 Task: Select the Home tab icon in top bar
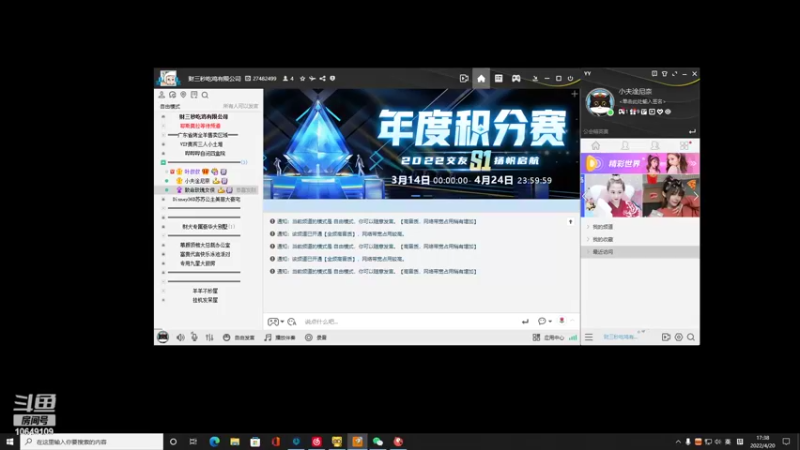481,79
